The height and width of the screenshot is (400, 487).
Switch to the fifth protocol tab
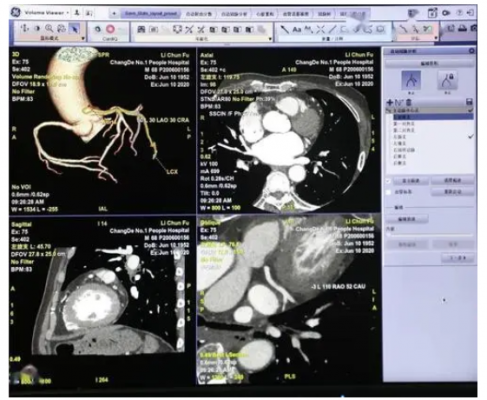pos(296,14)
